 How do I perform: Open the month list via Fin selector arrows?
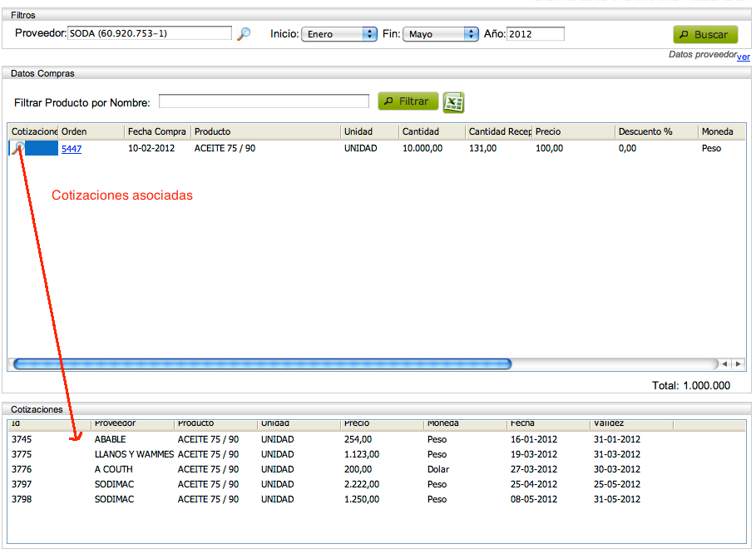click(x=470, y=33)
